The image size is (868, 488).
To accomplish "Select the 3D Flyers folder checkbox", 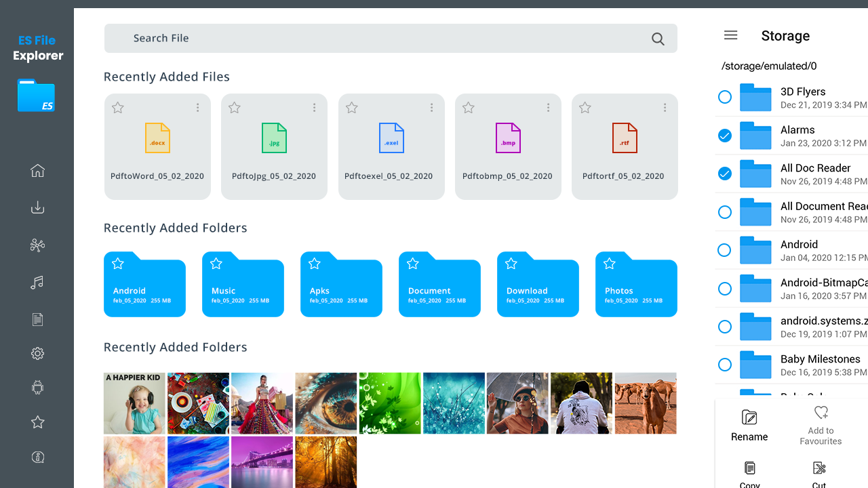I will [725, 97].
